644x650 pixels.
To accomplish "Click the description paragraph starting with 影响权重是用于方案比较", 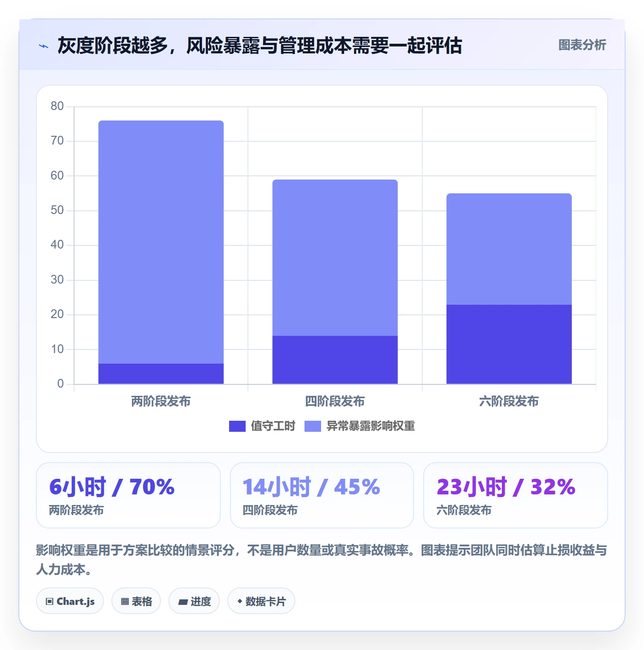I will click(322, 560).
